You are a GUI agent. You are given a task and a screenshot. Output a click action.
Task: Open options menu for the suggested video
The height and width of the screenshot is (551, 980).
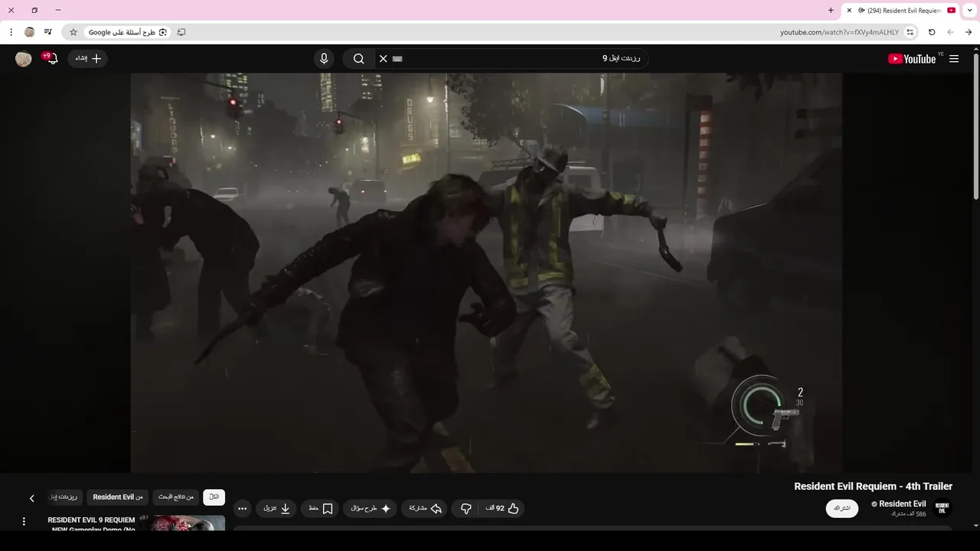pyautogui.click(x=24, y=521)
